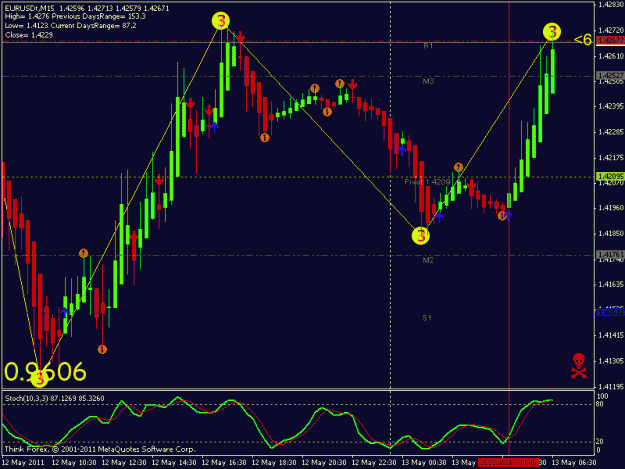Select the yellow 3 marker overlapping 0.9606
This screenshot has height=469, width=625.
[39, 378]
